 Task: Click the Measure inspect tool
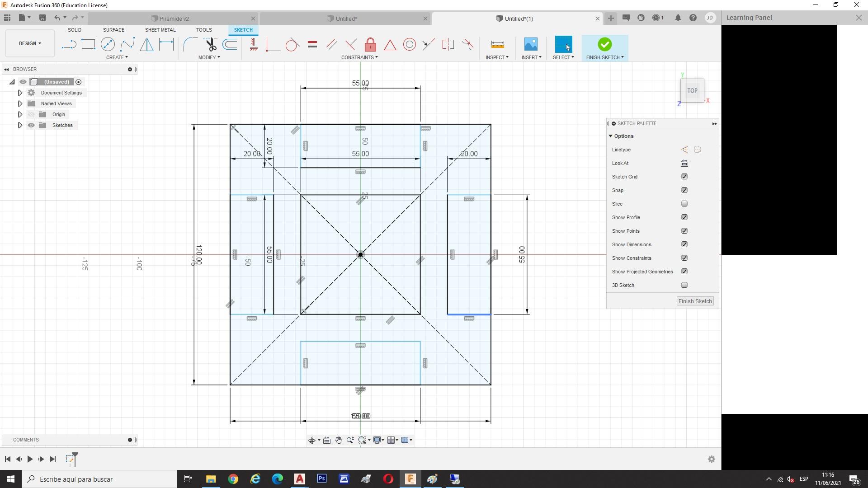497,44
